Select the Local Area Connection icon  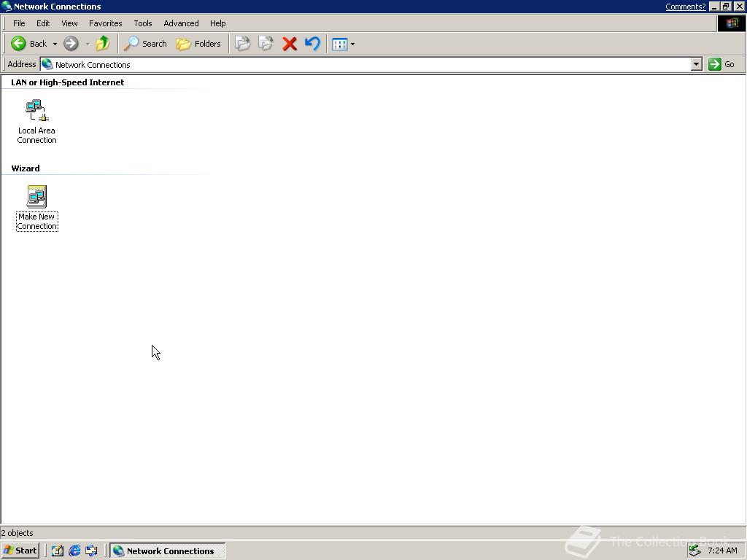point(36,122)
